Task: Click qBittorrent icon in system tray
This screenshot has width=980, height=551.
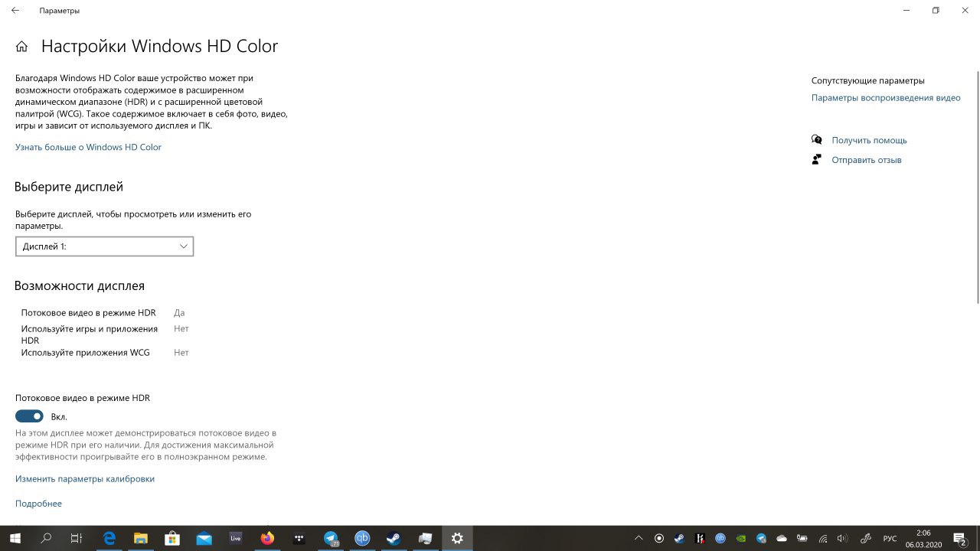Action: point(720,539)
